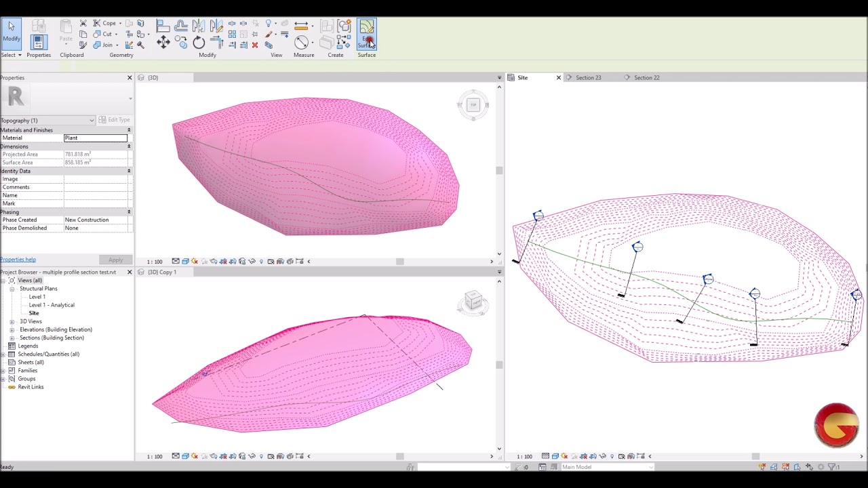
Task: Collapse the Materials and Finishes group
Action: tap(129, 130)
